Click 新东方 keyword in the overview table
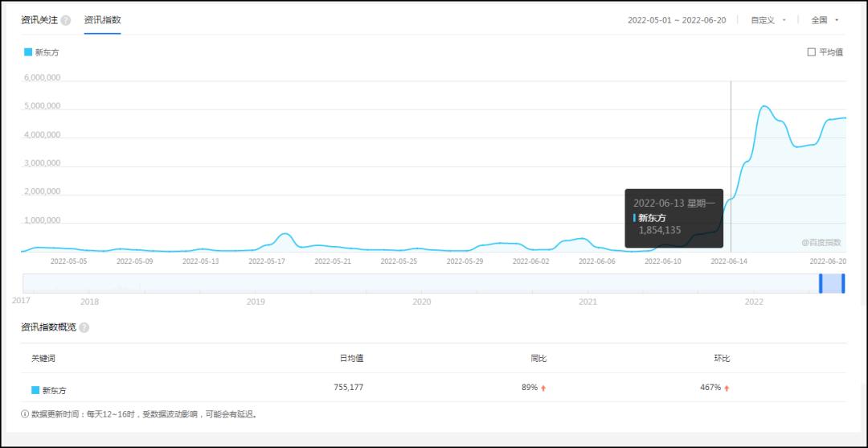Screen dimensions: 868x448 55,390
